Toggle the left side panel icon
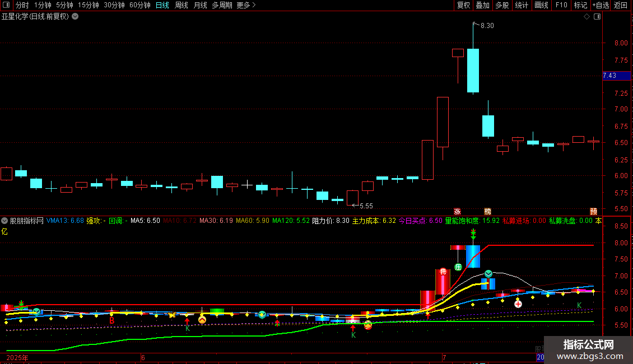The height and width of the screenshot is (364, 633). tap(6, 5)
